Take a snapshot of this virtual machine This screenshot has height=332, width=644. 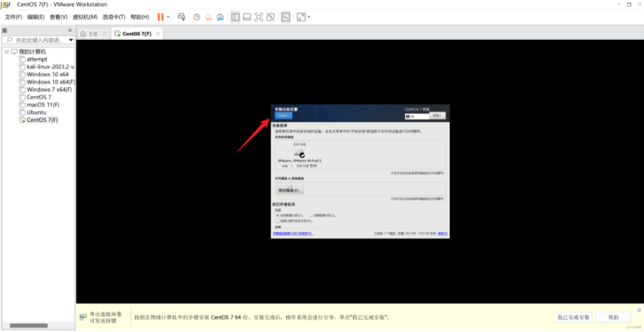pos(197,17)
